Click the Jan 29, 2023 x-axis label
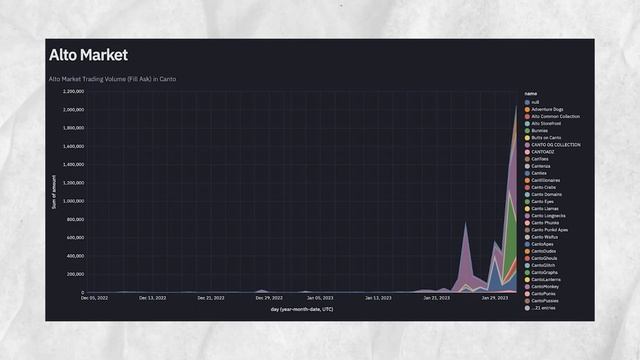640x360 pixels. (x=495, y=298)
